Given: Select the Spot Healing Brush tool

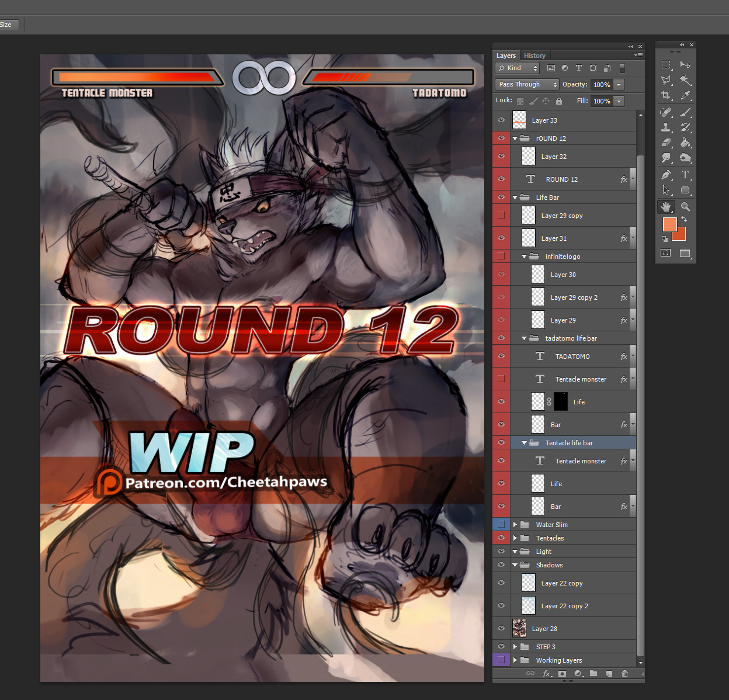Looking at the screenshot, I should (x=666, y=112).
